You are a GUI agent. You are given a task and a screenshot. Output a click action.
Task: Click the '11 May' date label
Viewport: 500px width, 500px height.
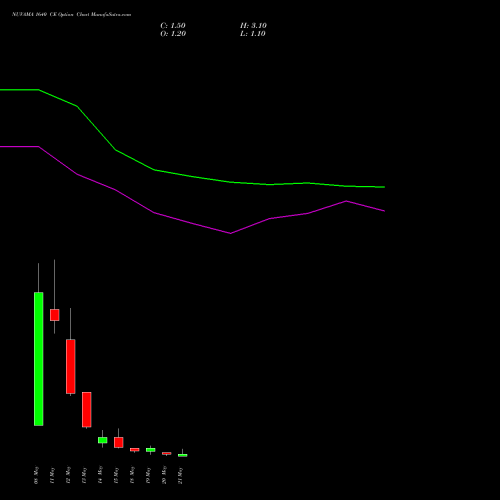pos(52,475)
